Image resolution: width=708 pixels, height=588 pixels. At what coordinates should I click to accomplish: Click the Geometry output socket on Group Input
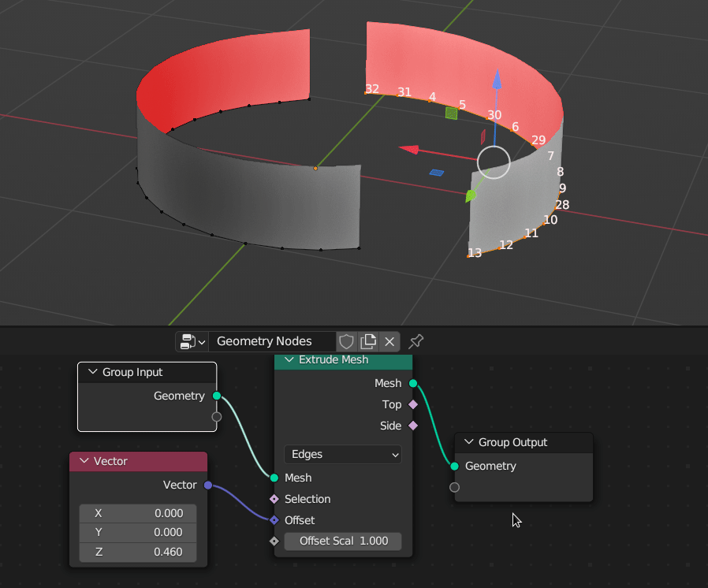click(218, 396)
